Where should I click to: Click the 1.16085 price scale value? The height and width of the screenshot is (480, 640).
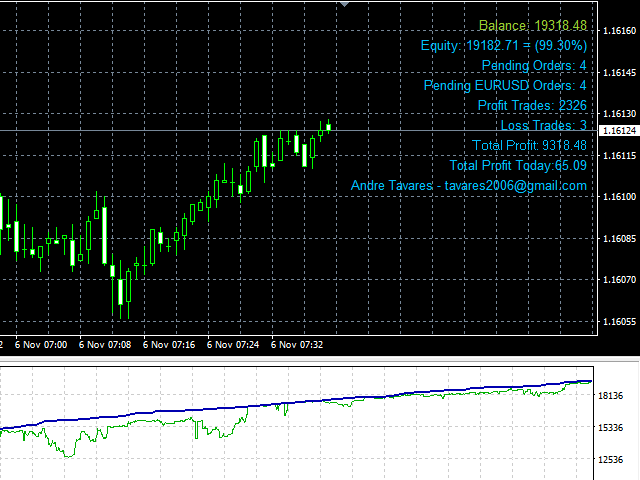click(619, 238)
